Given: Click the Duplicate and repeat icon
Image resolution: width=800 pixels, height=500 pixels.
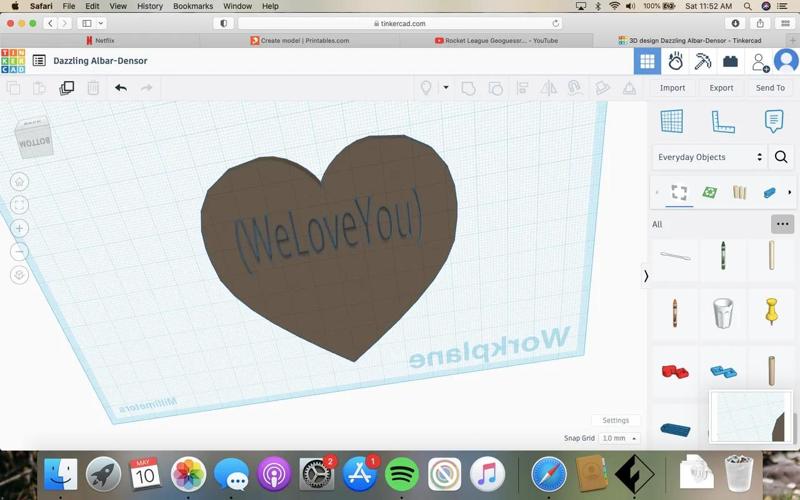Looking at the screenshot, I should (x=66, y=88).
